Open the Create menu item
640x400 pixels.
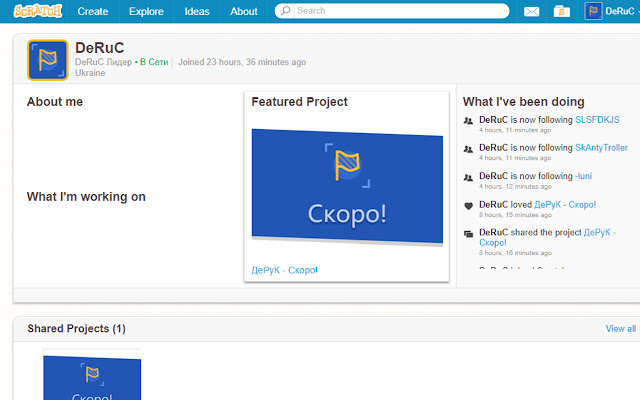[93, 11]
